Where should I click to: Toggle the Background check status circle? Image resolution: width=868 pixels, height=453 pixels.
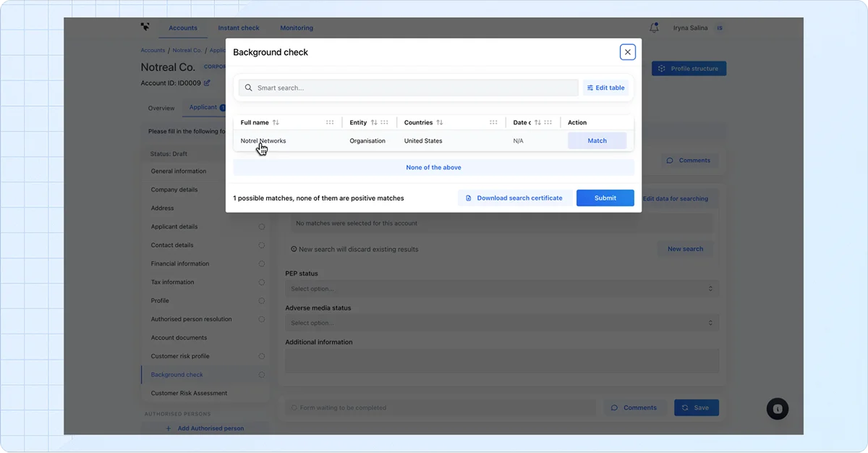pyautogui.click(x=262, y=375)
